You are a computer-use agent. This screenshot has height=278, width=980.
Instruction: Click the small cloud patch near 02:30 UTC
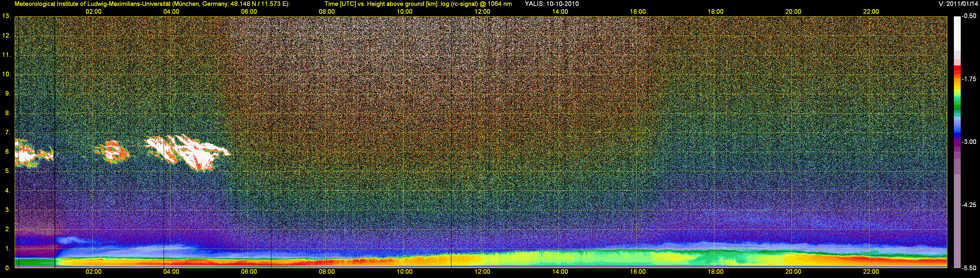[113, 152]
